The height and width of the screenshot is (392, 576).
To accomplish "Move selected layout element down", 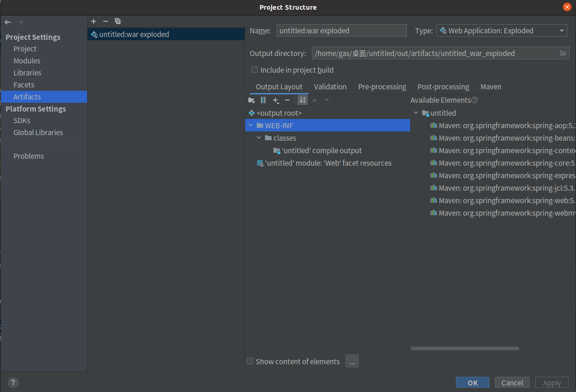I will [327, 100].
